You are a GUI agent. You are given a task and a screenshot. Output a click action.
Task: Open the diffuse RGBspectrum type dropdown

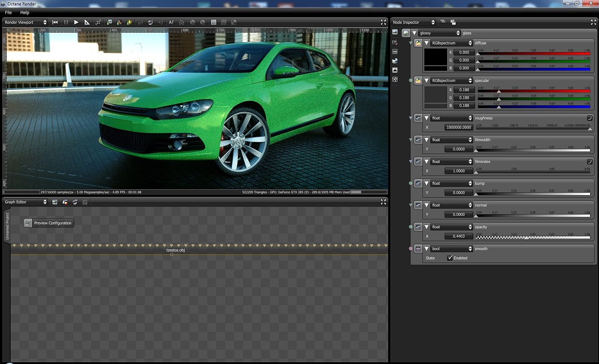click(x=452, y=43)
